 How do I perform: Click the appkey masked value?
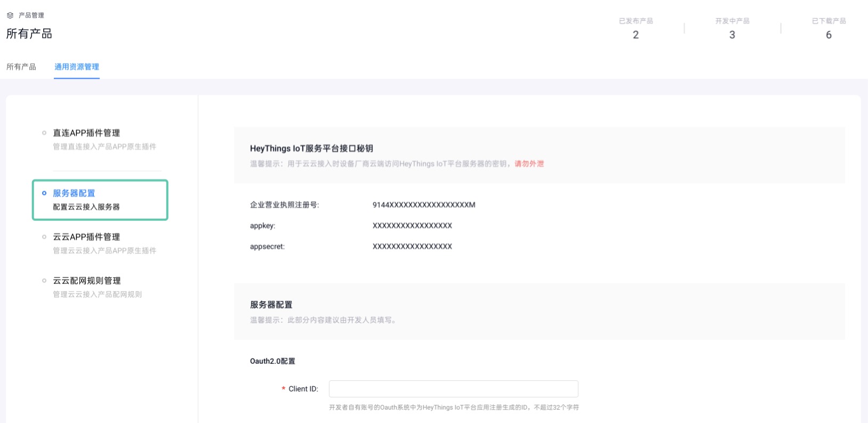tap(412, 226)
